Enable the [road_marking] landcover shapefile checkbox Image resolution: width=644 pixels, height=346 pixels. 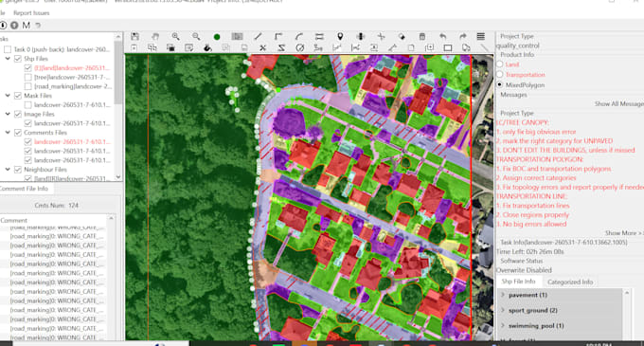27,86
